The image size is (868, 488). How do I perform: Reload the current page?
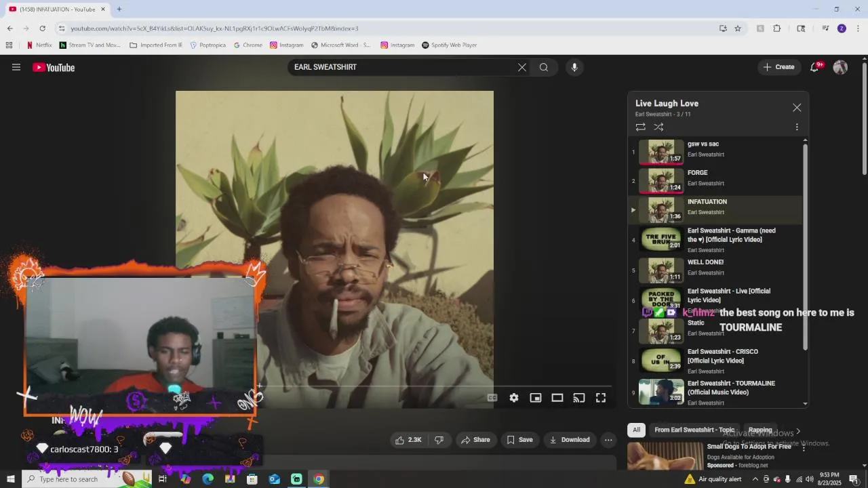[x=42, y=28]
